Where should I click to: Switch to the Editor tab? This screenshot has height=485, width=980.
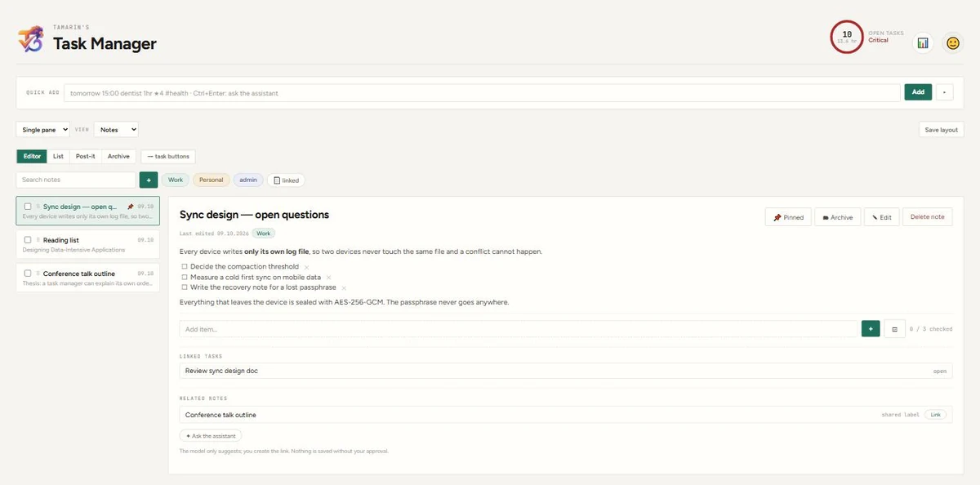(x=32, y=156)
